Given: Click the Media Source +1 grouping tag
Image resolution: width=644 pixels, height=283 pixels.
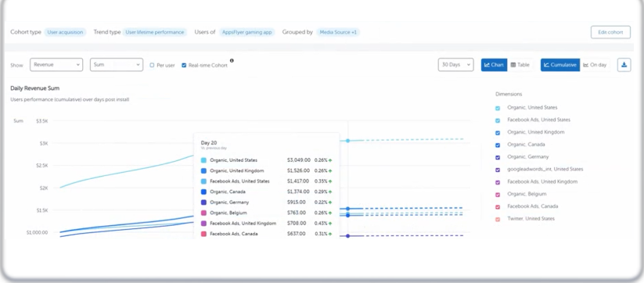Looking at the screenshot, I should point(338,32).
